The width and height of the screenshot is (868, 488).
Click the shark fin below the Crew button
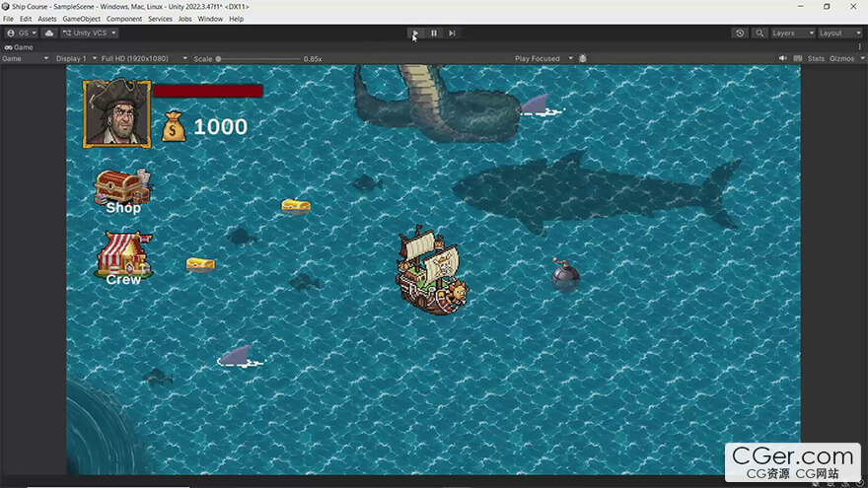click(241, 356)
